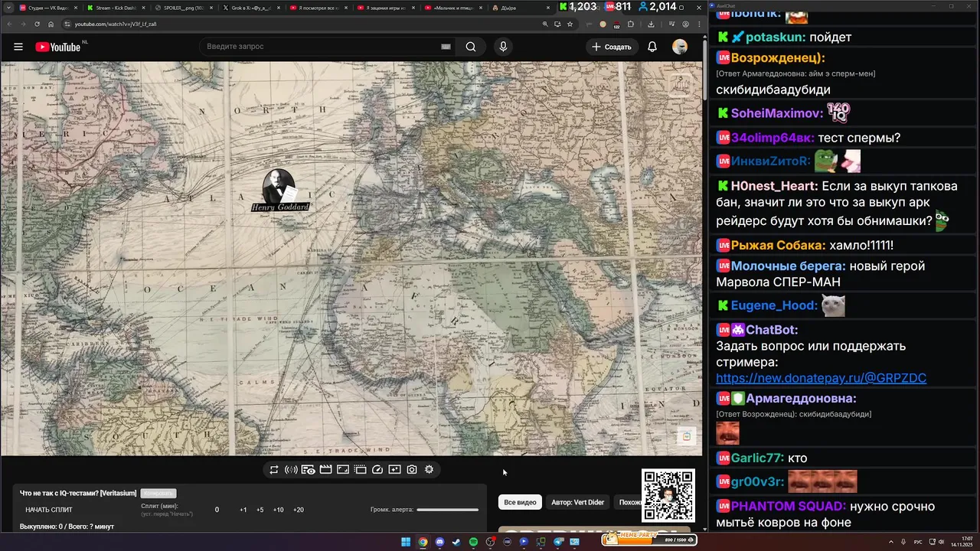Select the 'Похожие' chip
Viewport: 980px width, 551px height.
coord(629,503)
